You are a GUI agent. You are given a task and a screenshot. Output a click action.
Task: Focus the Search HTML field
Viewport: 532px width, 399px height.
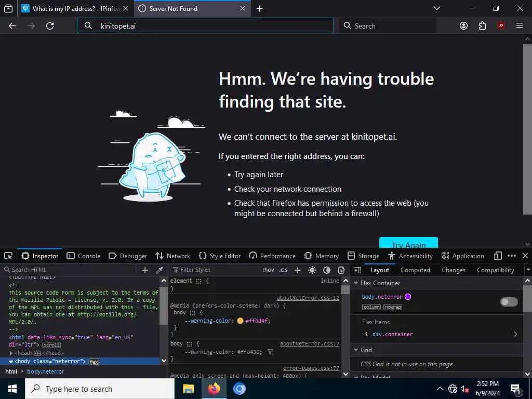coord(70,270)
